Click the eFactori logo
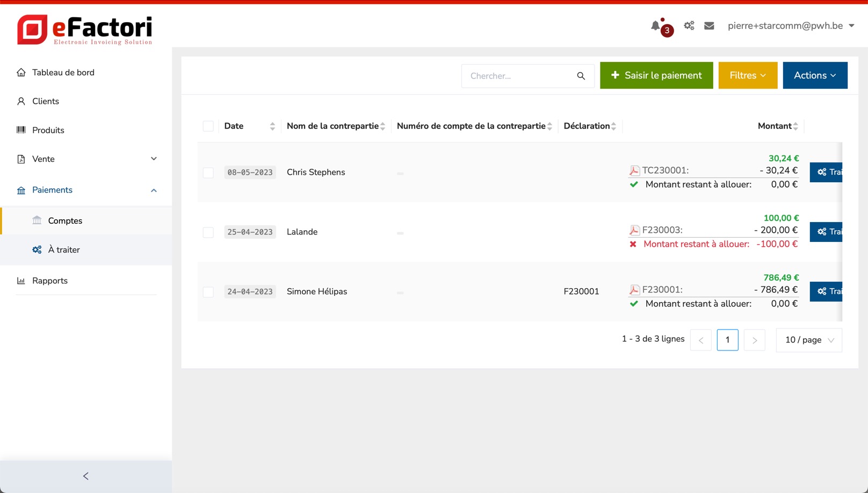Image resolution: width=868 pixels, height=493 pixels. [x=85, y=30]
